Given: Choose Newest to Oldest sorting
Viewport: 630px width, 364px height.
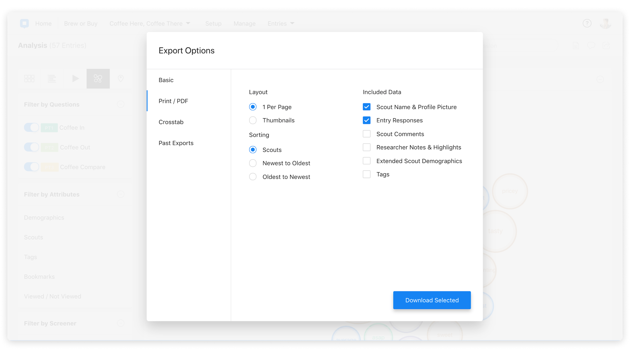Looking at the screenshot, I should pos(253,163).
